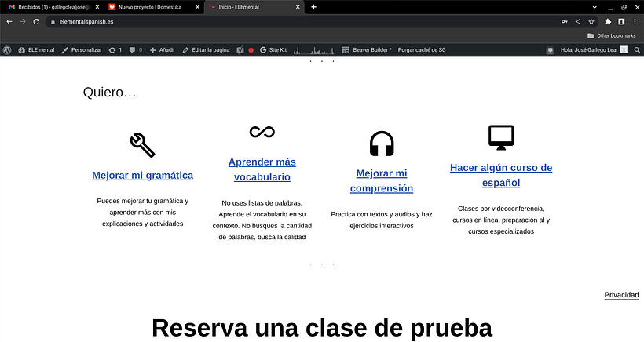Open the Hola, José Gallego Leal account menu
This screenshot has width=644, height=342.
click(594, 50)
